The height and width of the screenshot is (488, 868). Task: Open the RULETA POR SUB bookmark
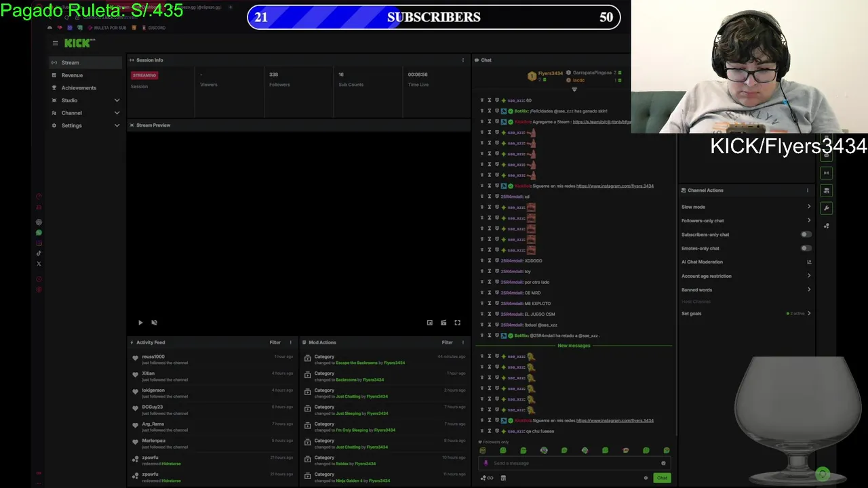pos(106,28)
